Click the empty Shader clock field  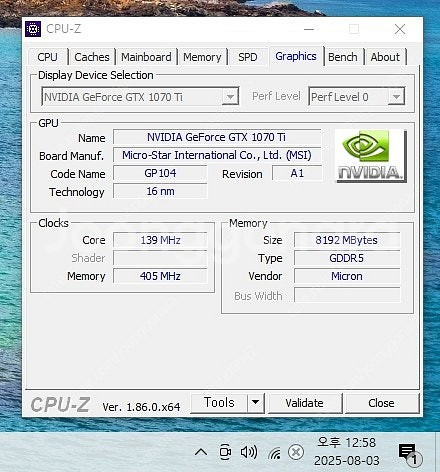click(x=160, y=258)
